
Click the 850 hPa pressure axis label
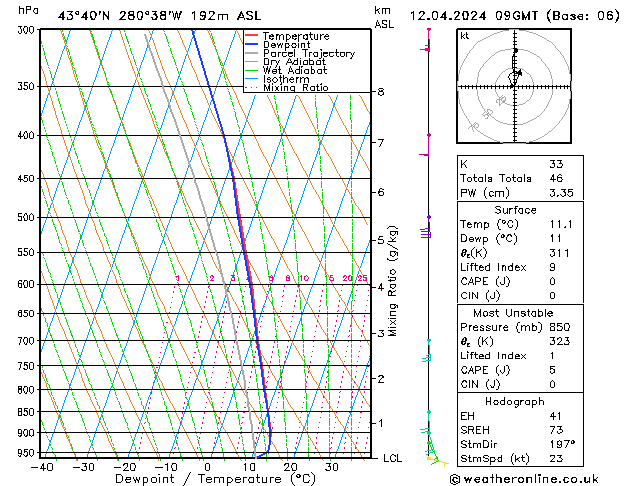tap(28, 412)
